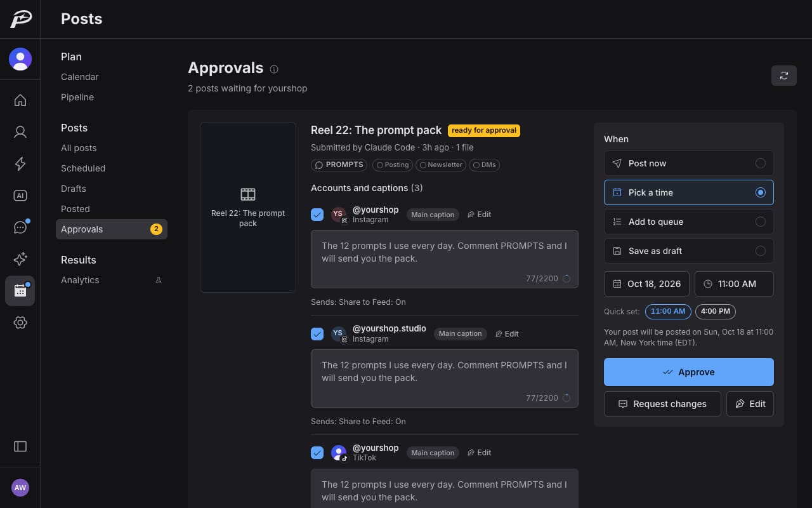This screenshot has width=812, height=508.
Task: Select the calendar posts icon in the sidebar
Action: coord(20,291)
